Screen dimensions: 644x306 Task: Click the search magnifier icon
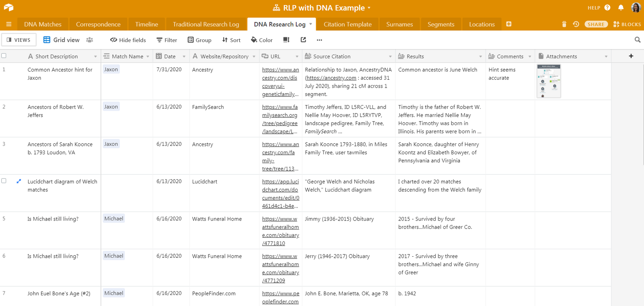(x=637, y=40)
